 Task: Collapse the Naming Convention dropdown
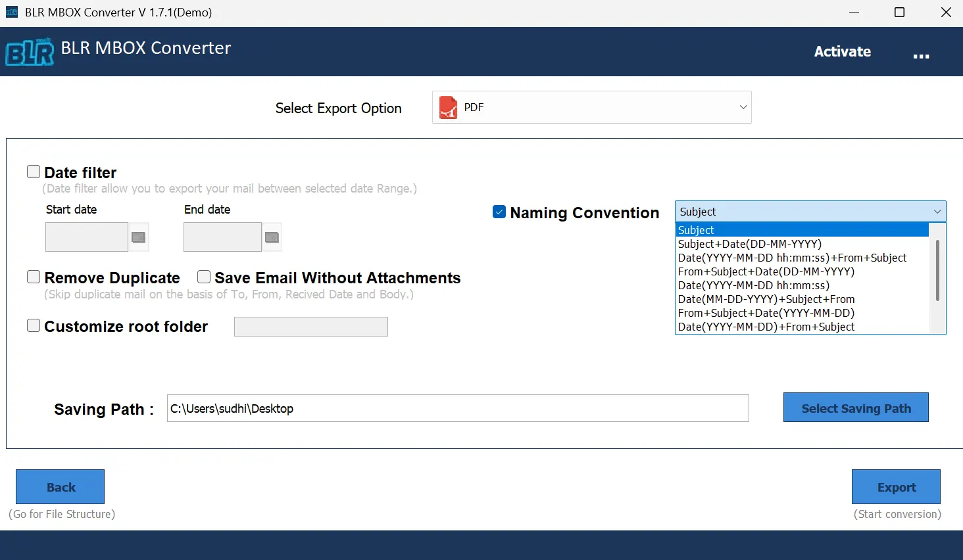tap(937, 211)
